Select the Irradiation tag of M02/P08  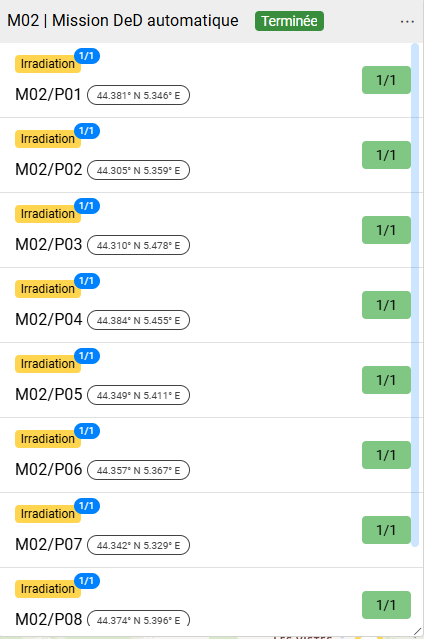tap(48, 589)
